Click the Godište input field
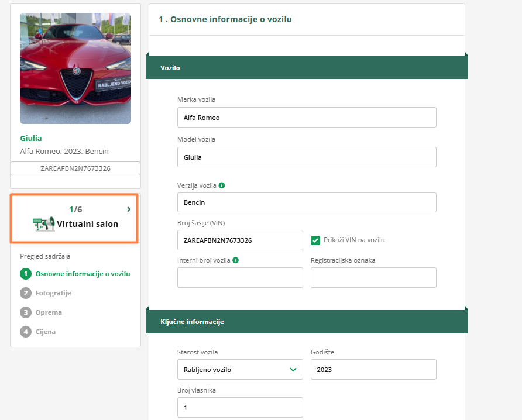522x420 pixels. (x=373, y=370)
